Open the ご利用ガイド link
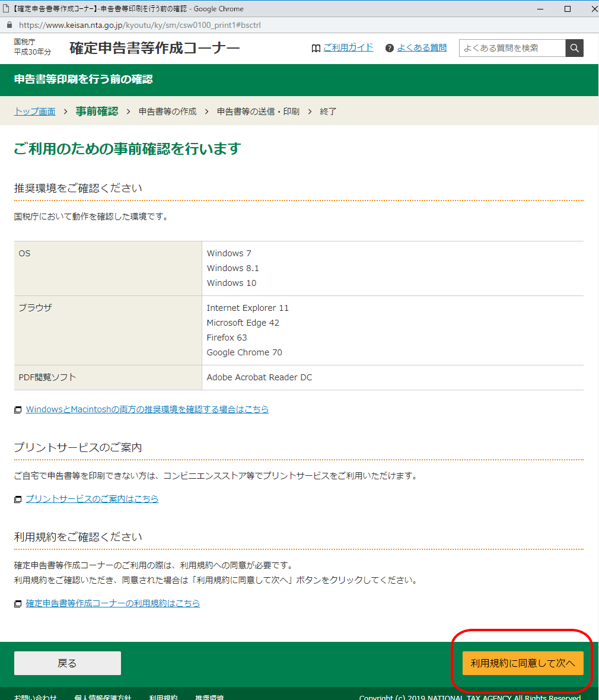 [x=348, y=47]
